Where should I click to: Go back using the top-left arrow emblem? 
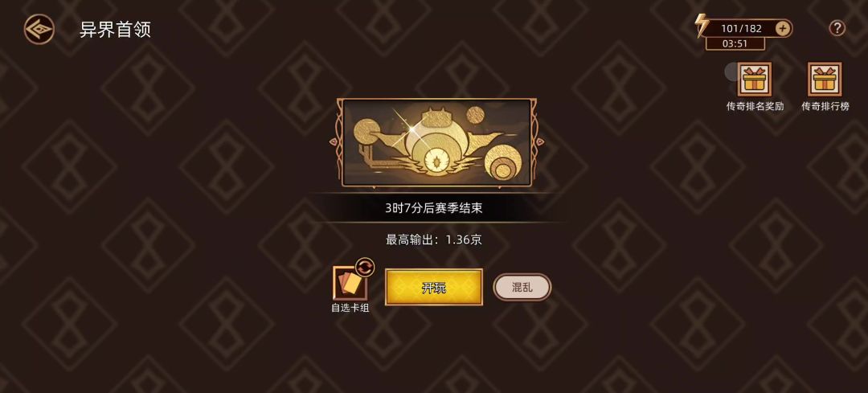(39, 29)
